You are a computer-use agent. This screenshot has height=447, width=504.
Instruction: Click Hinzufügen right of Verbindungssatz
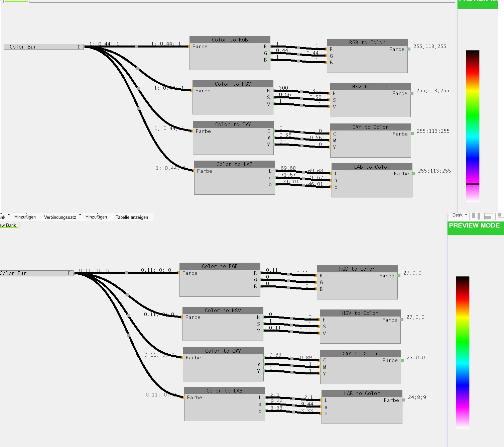(96, 217)
